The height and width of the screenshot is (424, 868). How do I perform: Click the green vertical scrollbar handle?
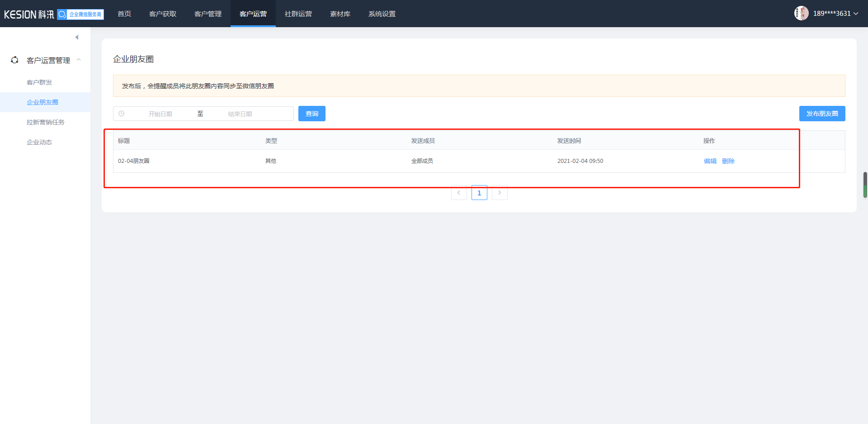point(865,185)
